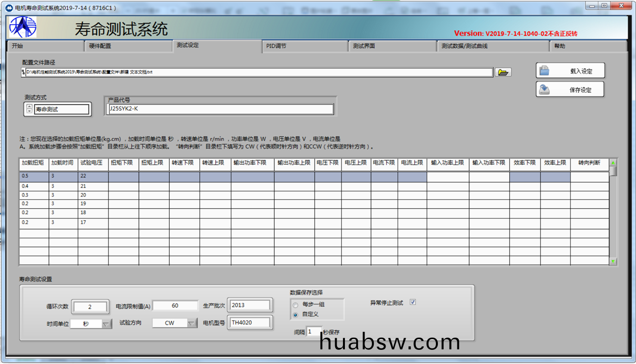
Task: Select the 自定义 data save option
Action: [295, 315]
